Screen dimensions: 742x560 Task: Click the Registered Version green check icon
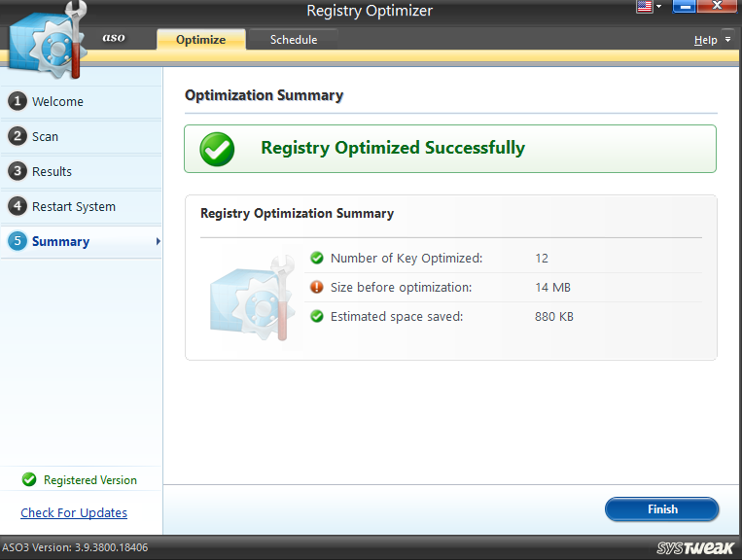29,479
